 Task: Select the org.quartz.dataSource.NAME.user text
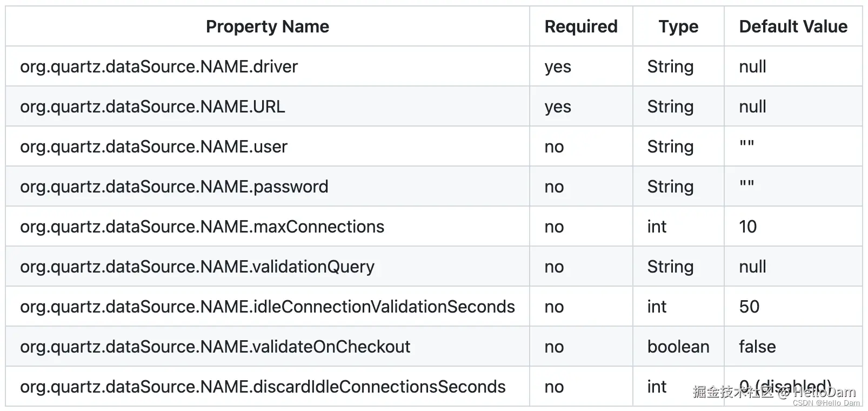click(x=153, y=147)
